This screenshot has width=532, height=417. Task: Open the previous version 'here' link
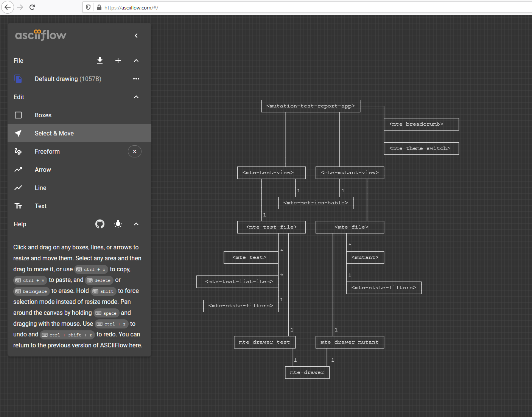pos(135,345)
